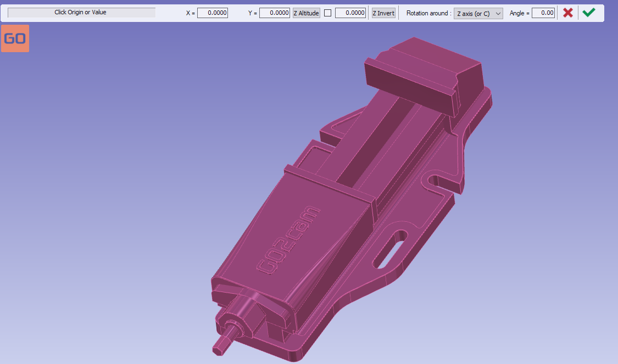Click the green checkmark to validate
Image resolution: width=618 pixels, height=364 pixels.
(x=589, y=13)
